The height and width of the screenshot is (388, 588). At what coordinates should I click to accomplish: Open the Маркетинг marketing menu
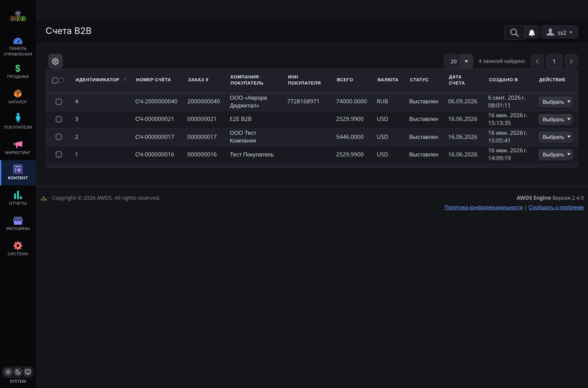(18, 147)
